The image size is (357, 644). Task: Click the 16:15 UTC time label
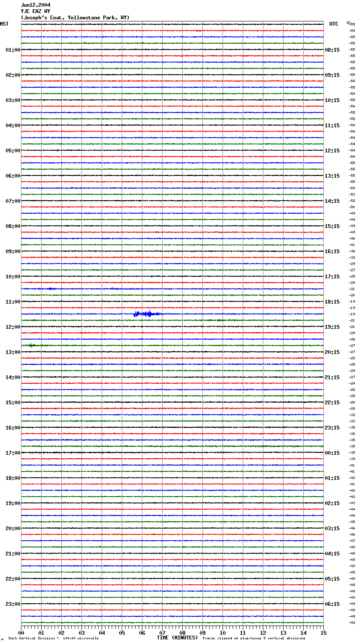pos(332,251)
